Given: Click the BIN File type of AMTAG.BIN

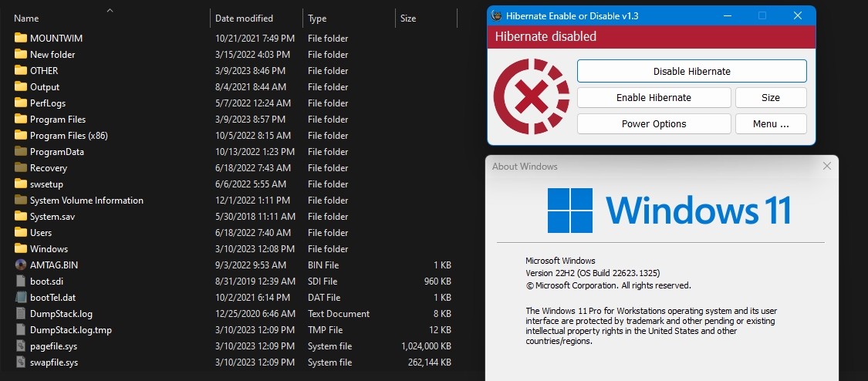Looking at the screenshot, I should pyautogui.click(x=323, y=265).
